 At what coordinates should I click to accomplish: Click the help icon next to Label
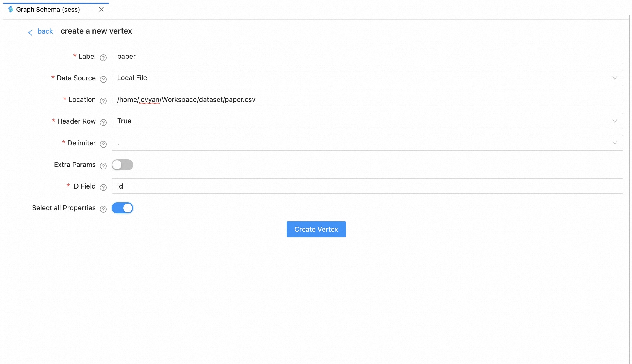coord(103,58)
